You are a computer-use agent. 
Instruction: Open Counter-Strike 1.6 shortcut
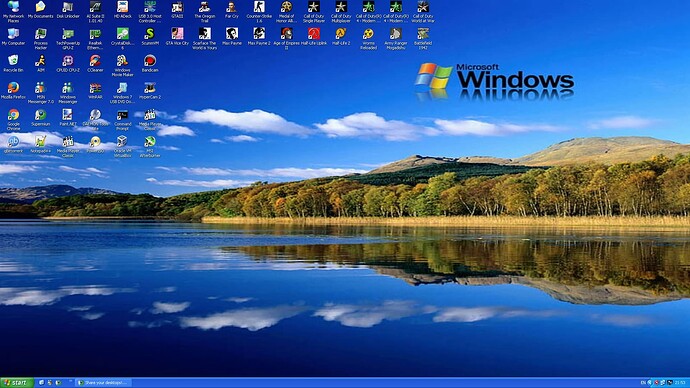tap(259, 12)
